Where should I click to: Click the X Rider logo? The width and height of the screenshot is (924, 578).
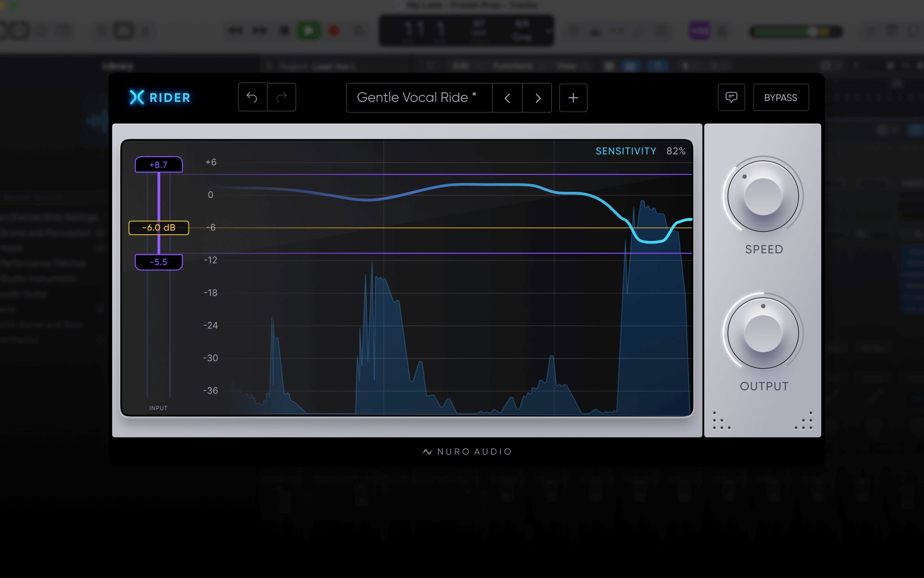[160, 98]
